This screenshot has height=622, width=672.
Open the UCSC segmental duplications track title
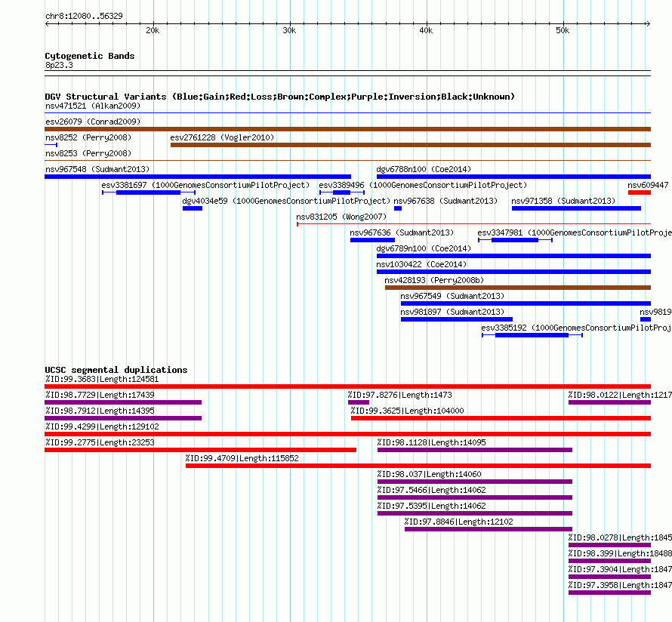116,370
